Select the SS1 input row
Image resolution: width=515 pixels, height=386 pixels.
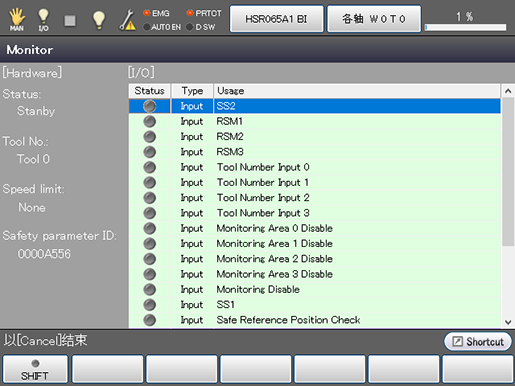point(315,305)
